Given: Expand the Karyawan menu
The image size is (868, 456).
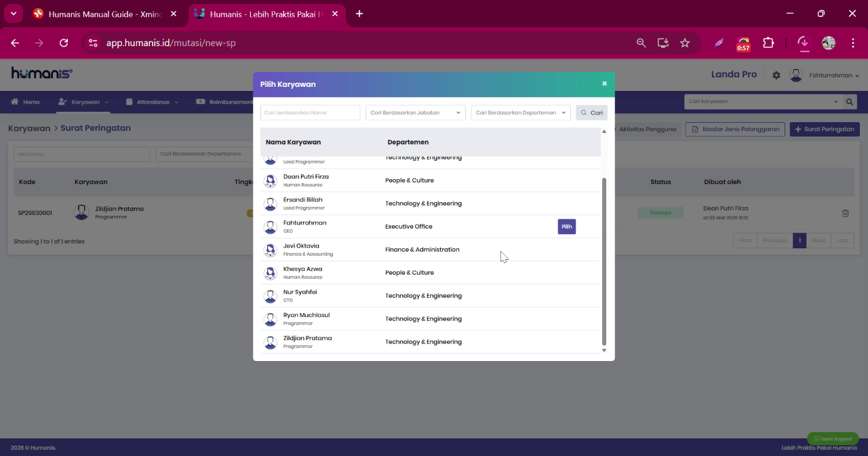Looking at the screenshot, I should [x=83, y=102].
